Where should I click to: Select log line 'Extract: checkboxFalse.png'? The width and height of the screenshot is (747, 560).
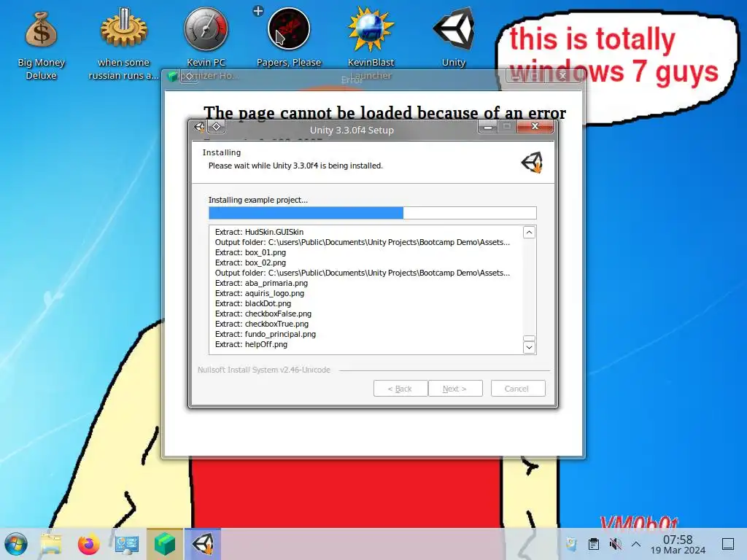coord(263,314)
